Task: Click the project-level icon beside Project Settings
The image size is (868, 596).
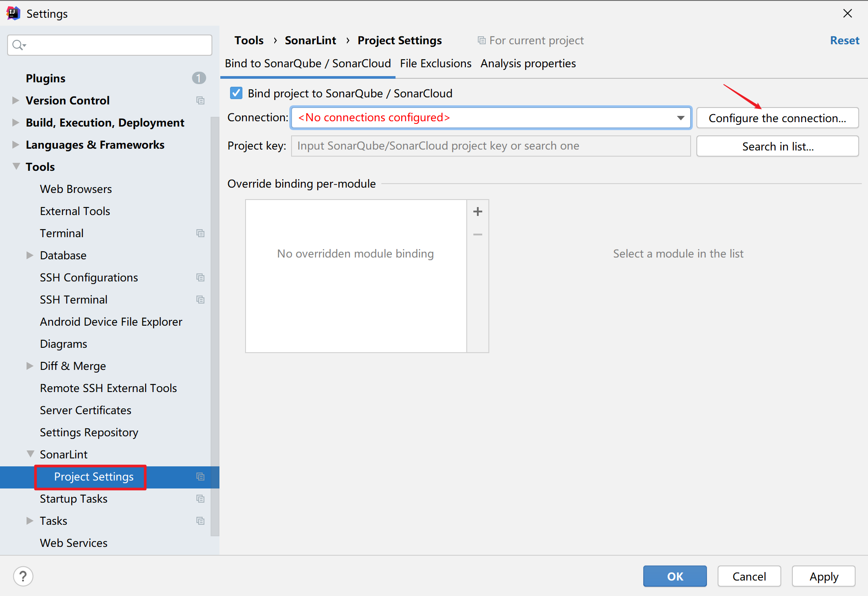Action: click(200, 477)
